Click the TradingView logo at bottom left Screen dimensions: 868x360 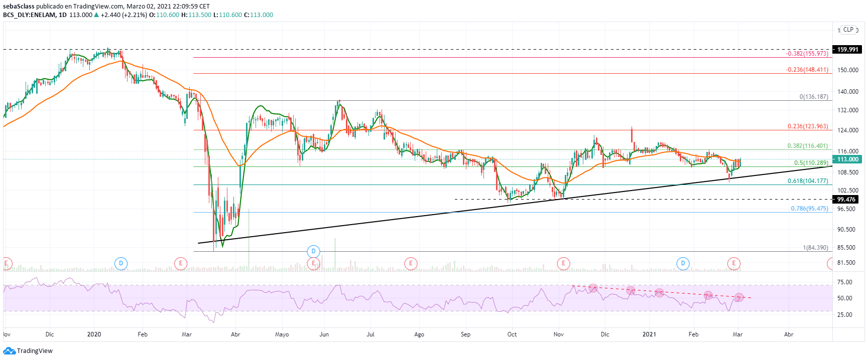point(28,351)
